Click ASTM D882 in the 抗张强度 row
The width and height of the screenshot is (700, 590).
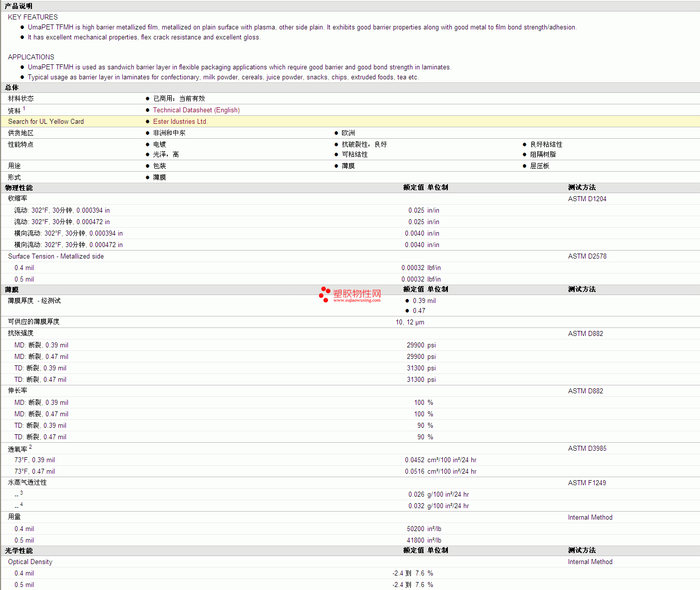click(x=585, y=334)
